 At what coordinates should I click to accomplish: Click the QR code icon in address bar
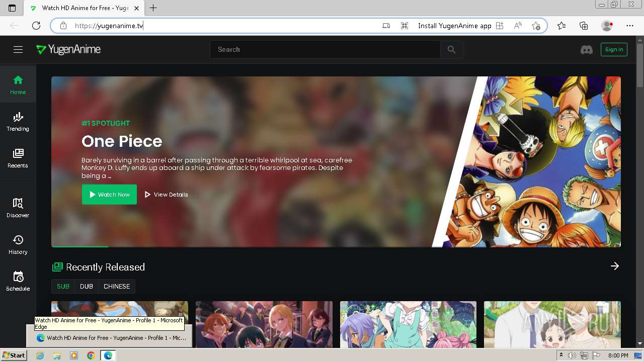click(x=405, y=26)
